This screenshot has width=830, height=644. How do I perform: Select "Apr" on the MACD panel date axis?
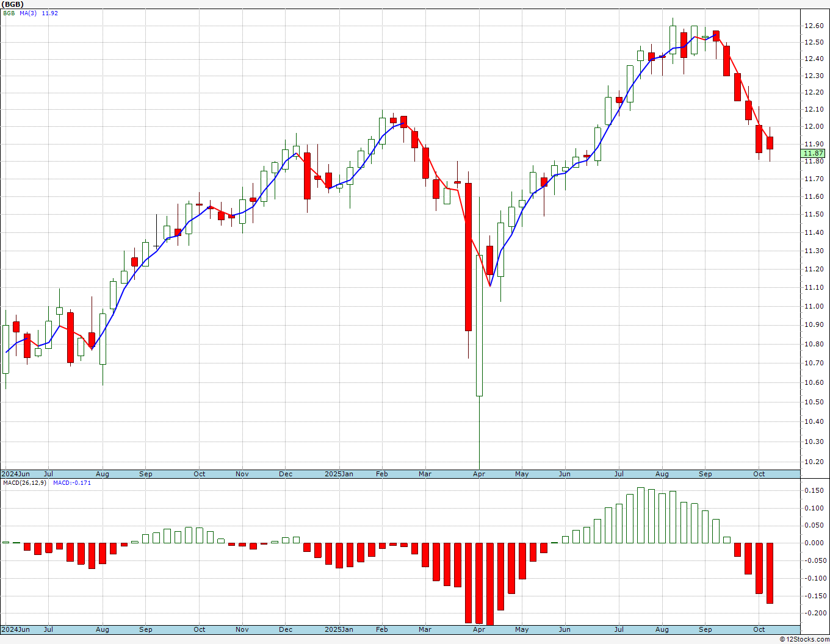[479, 629]
